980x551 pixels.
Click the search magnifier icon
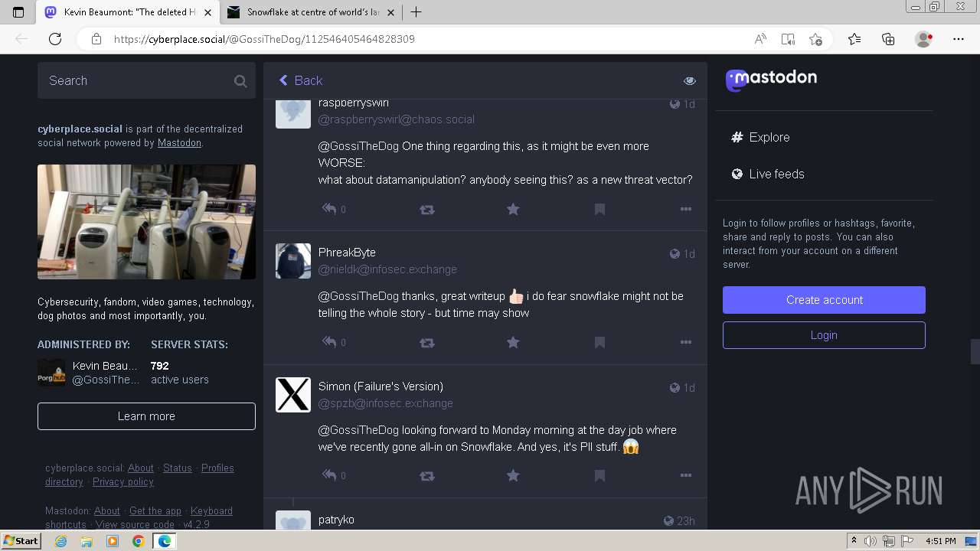coord(240,80)
